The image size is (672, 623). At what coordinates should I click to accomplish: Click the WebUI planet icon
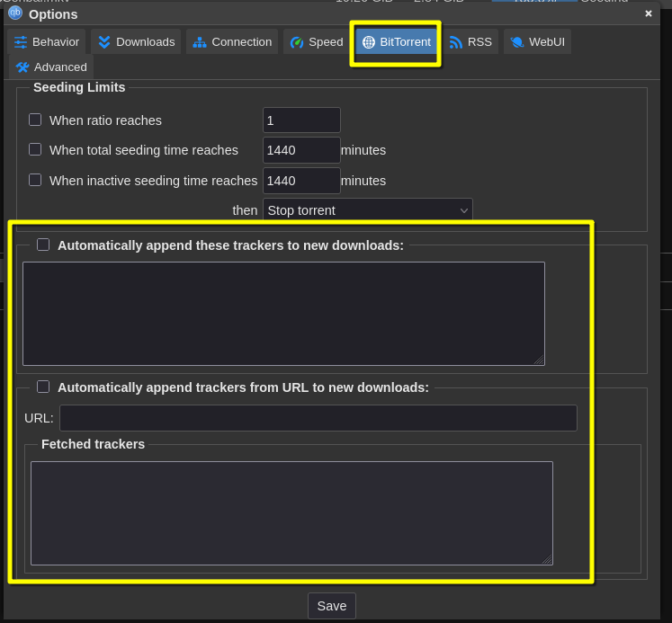coord(517,42)
